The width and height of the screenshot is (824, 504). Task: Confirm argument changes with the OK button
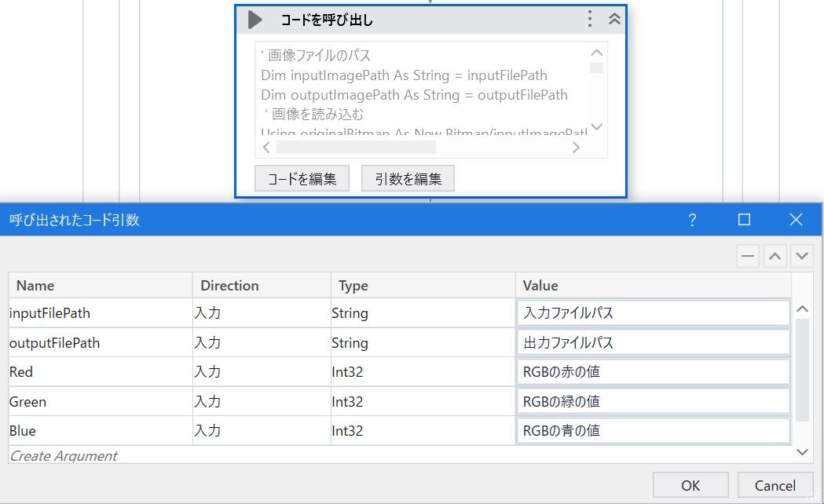[x=690, y=484]
